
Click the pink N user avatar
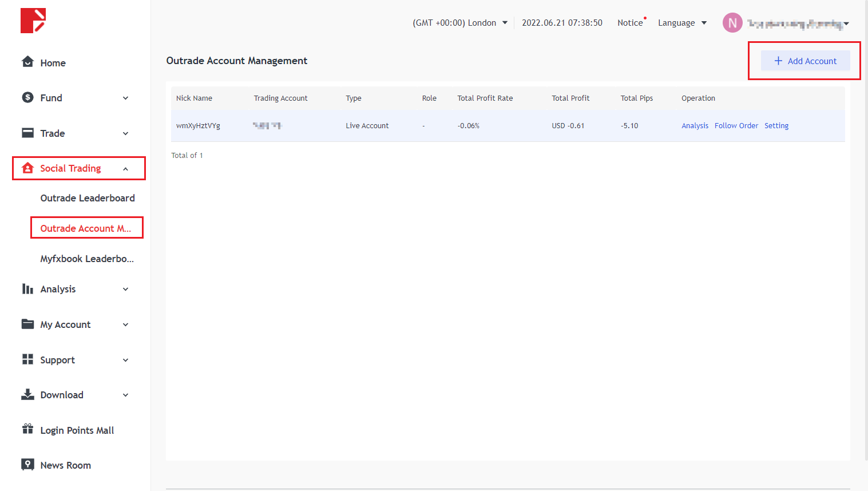coord(732,23)
